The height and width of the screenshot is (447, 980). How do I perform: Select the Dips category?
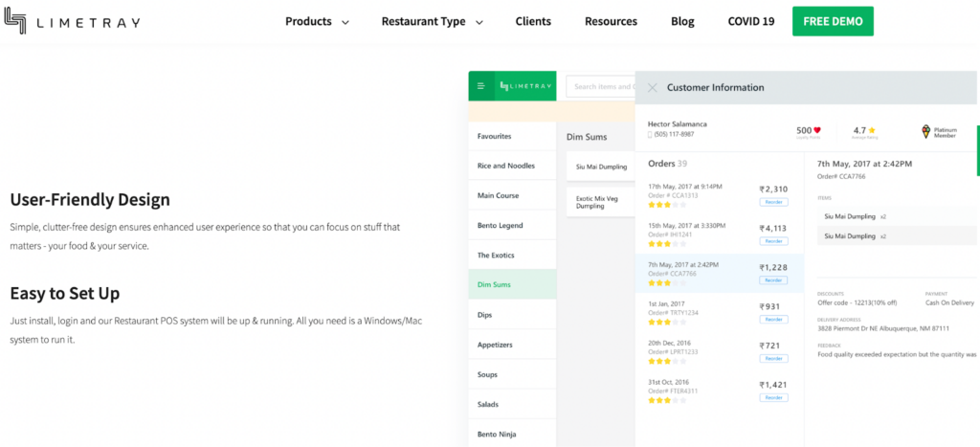point(512,315)
